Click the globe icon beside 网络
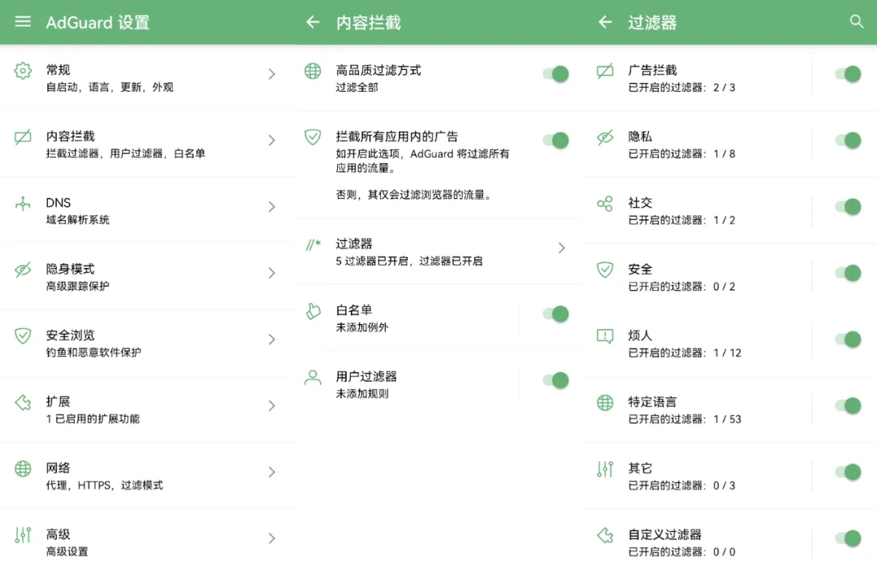This screenshot has height=588, width=877. click(x=23, y=469)
